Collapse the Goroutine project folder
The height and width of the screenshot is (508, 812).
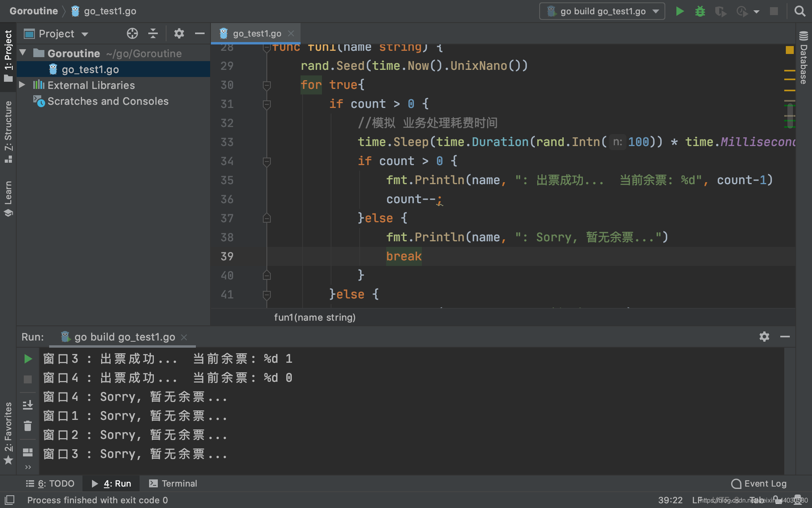pyautogui.click(x=23, y=53)
